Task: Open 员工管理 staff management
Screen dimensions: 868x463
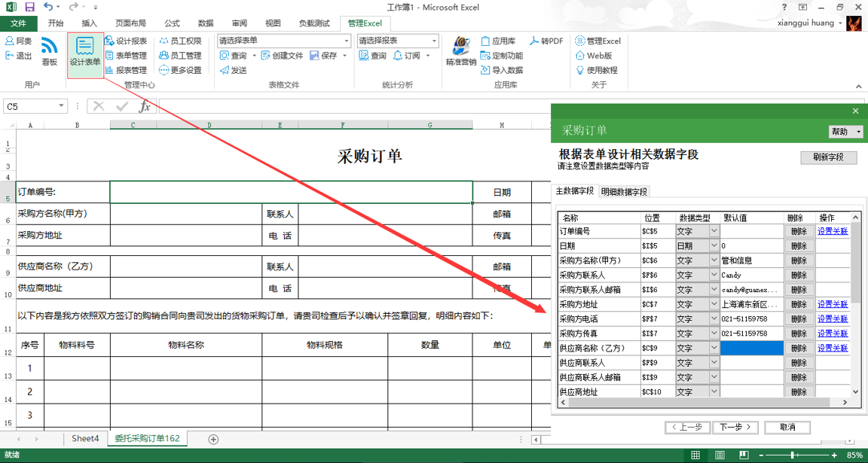Action: 180,55
